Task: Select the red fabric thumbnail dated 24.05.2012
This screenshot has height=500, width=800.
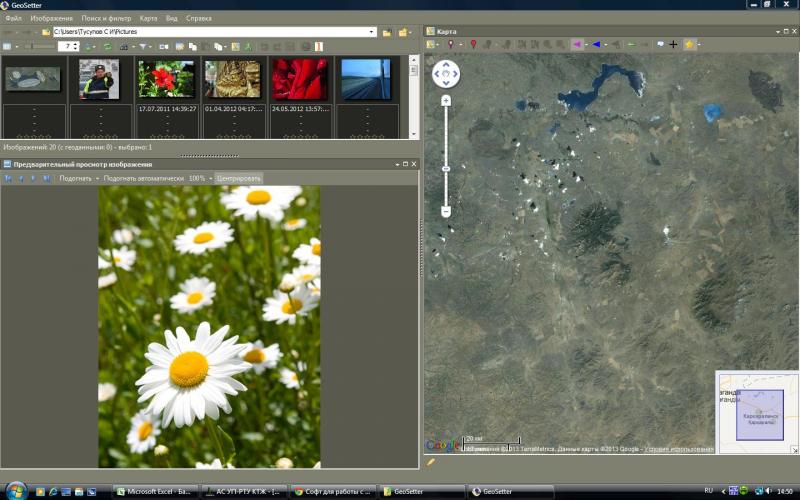Action: [x=300, y=79]
